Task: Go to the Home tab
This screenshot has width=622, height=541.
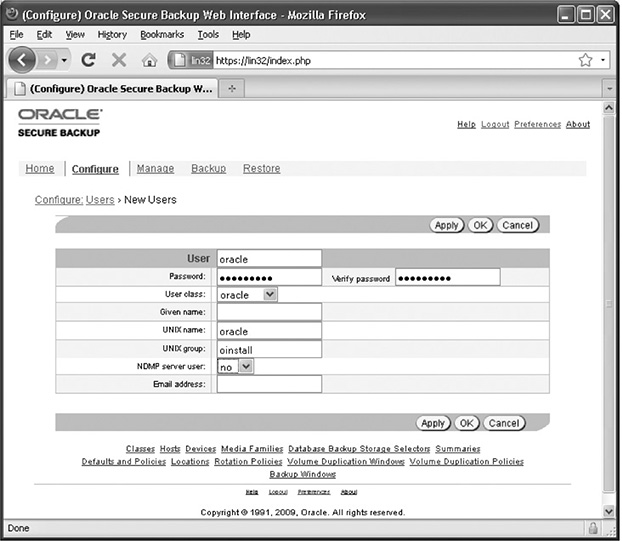Action: (x=40, y=169)
